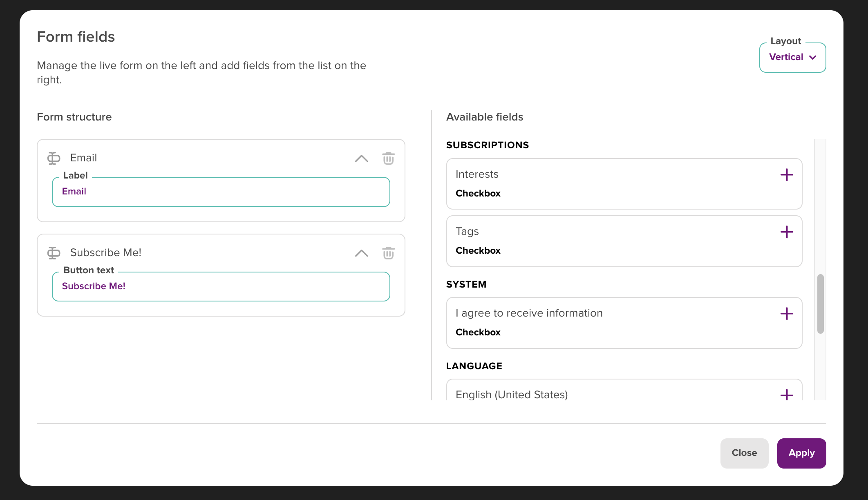Click the SYSTEM section heading
This screenshot has height=500, width=868.
tap(466, 284)
